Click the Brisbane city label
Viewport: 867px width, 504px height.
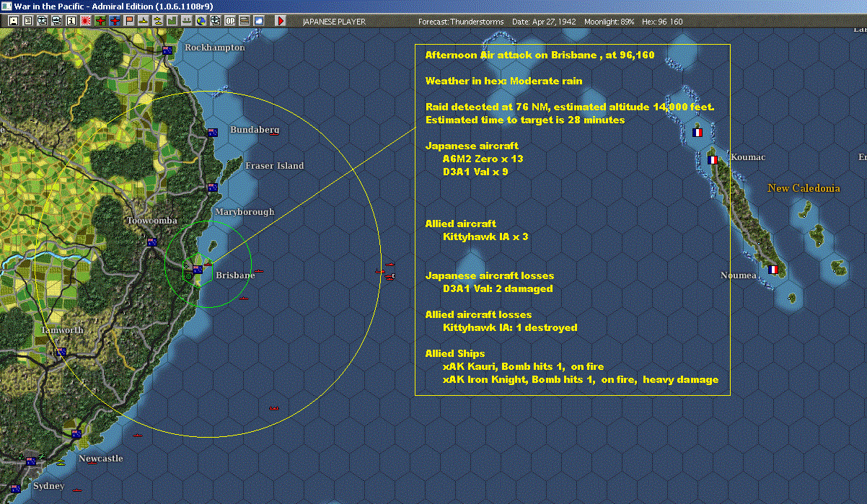[235, 275]
